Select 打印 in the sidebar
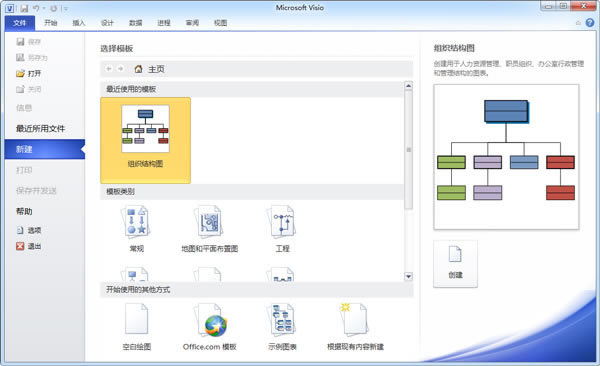600x366 pixels. [x=24, y=170]
